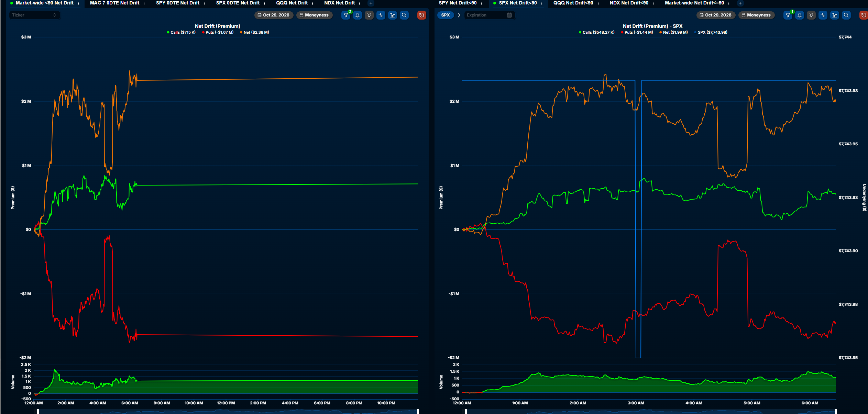Toggle SPX ($7,743.98) series in SPX legend
868x414 pixels.
tap(711, 32)
